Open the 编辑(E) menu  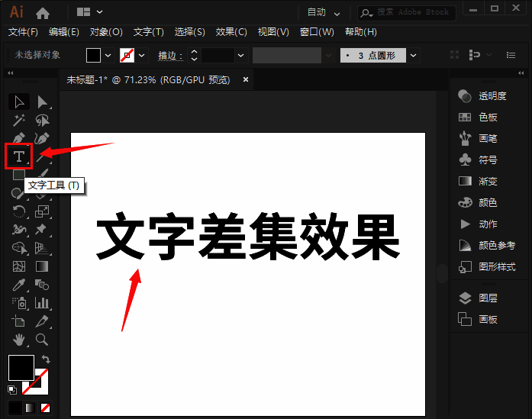[x=64, y=32]
